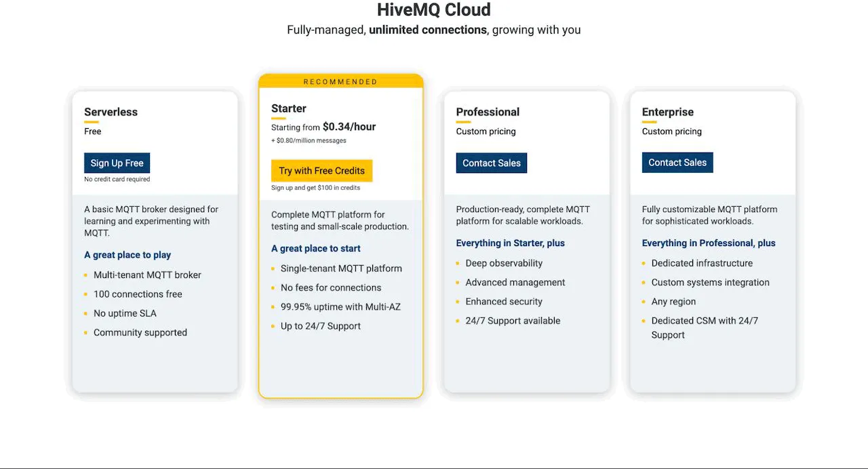Click 'A great place to start' heading
868x469 pixels.
pos(316,249)
